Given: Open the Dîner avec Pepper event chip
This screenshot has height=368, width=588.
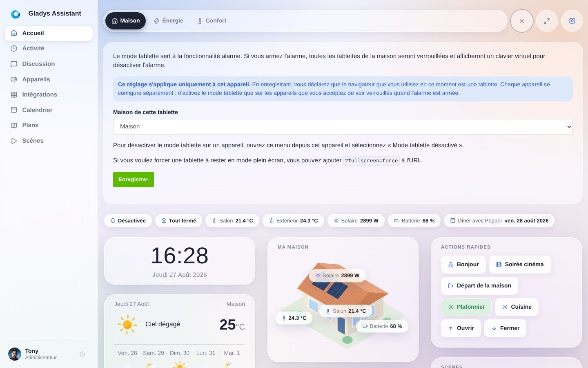Looking at the screenshot, I should (499, 221).
